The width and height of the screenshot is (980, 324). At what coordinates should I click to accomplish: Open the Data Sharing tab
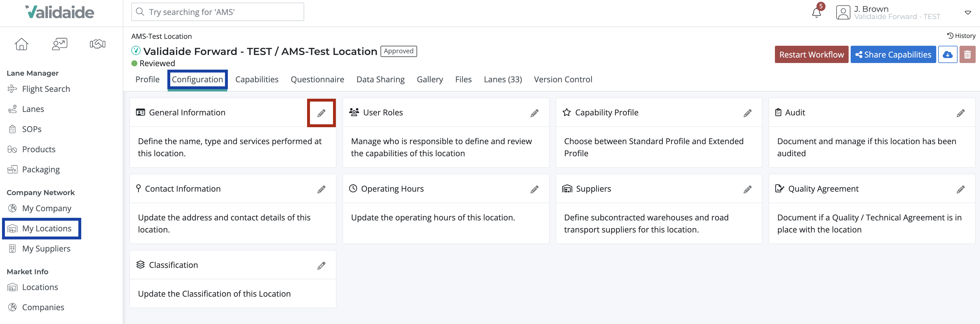pos(381,79)
